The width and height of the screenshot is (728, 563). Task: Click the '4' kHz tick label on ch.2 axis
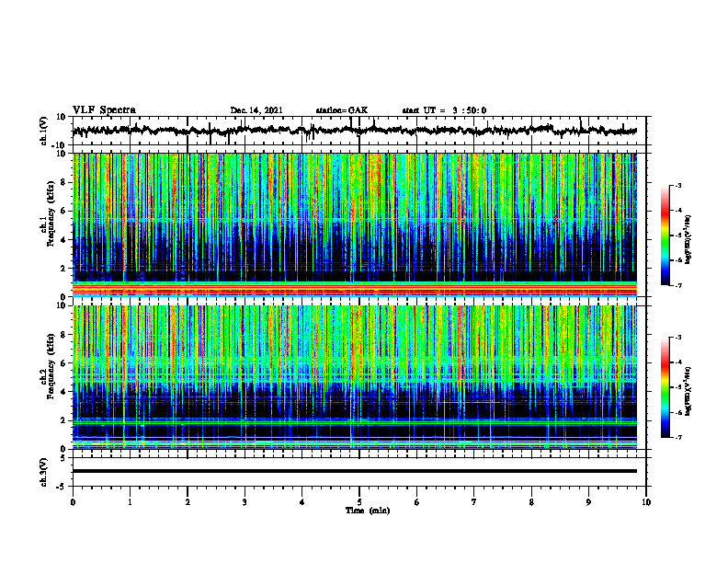coord(63,392)
